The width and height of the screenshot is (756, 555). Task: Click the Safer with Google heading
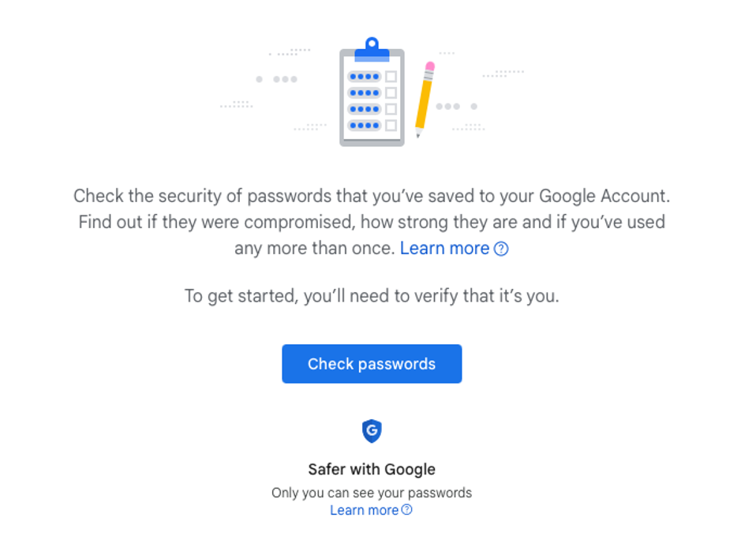click(372, 469)
